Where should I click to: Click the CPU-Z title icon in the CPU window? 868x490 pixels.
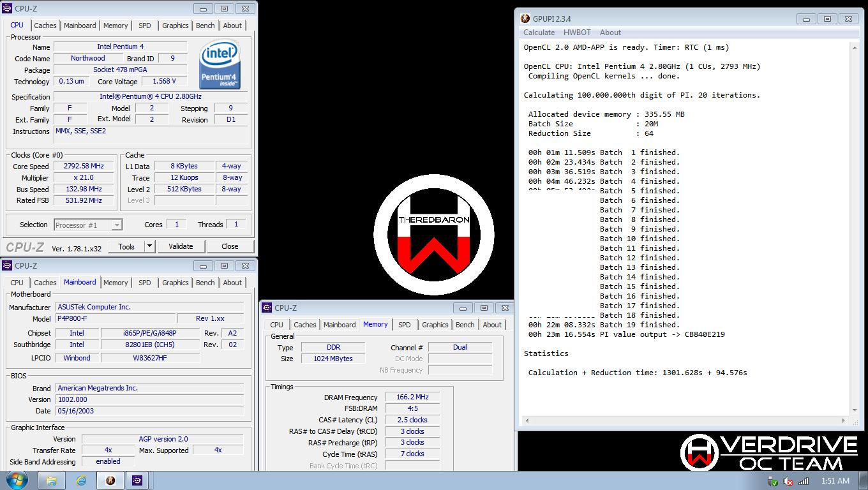[8, 9]
